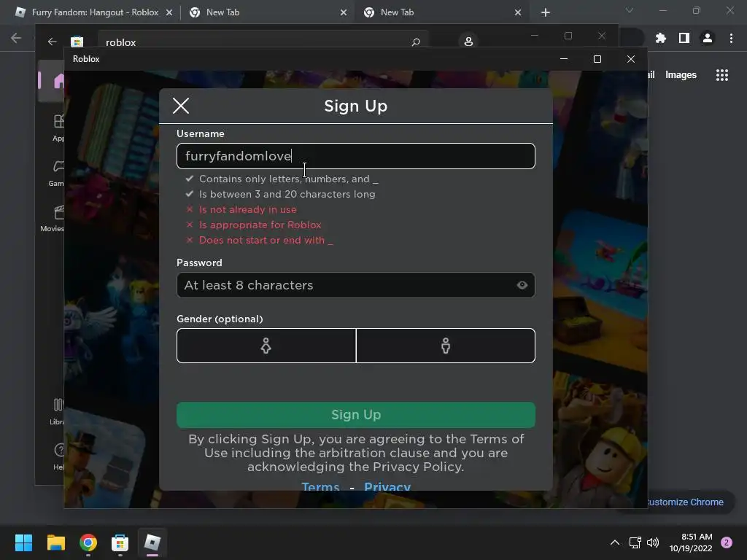Open Microsoft Store account icon
The height and width of the screenshot is (560, 747).
[x=468, y=42]
